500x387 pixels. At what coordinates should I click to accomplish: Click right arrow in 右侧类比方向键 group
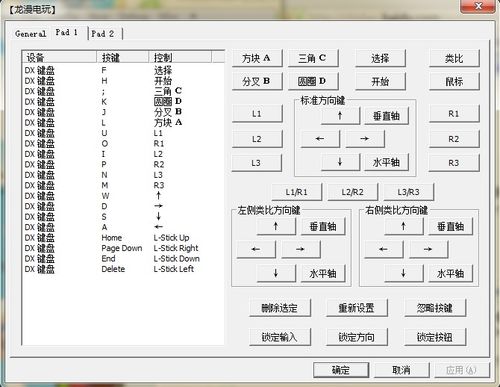point(428,249)
